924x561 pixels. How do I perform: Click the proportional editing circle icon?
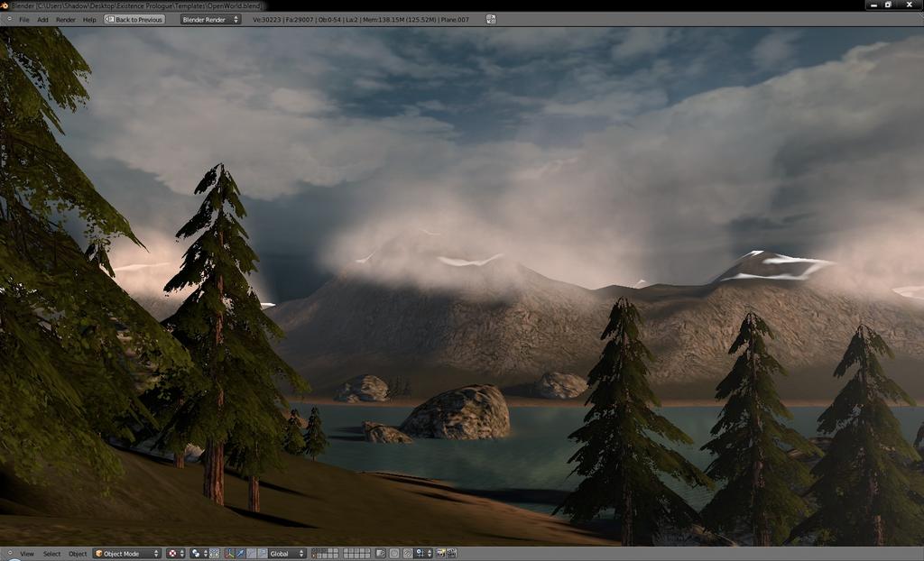[x=393, y=554]
